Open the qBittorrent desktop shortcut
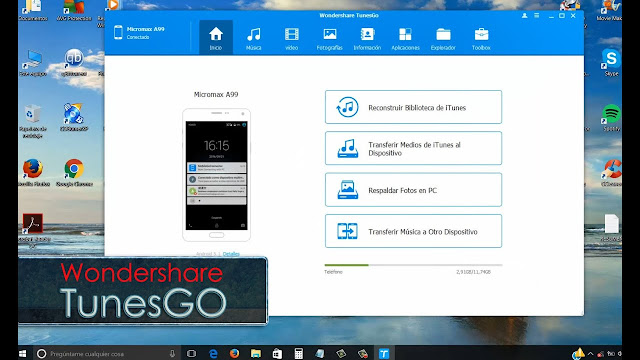This screenshot has height=360, width=640. click(x=74, y=62)
